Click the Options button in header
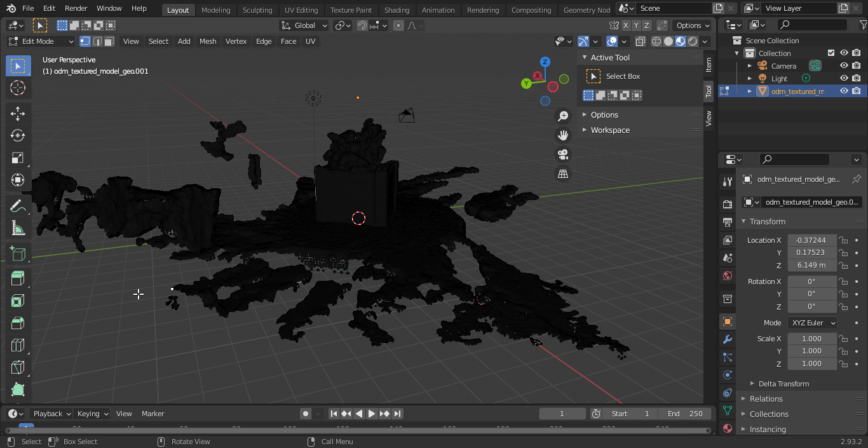 tap(692, 25)
